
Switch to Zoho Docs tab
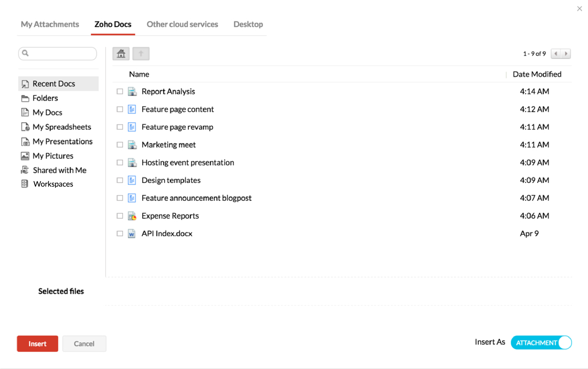pyautogui.click(x=113, y=24)
